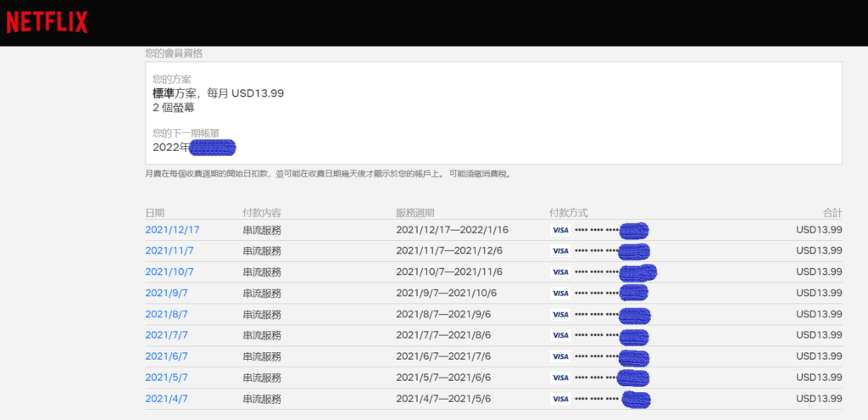The width and height of the screenshot is (868, 420).
Task: Click 串流服務 in the 2021/8/7 row
Action: tap(262, 314)
